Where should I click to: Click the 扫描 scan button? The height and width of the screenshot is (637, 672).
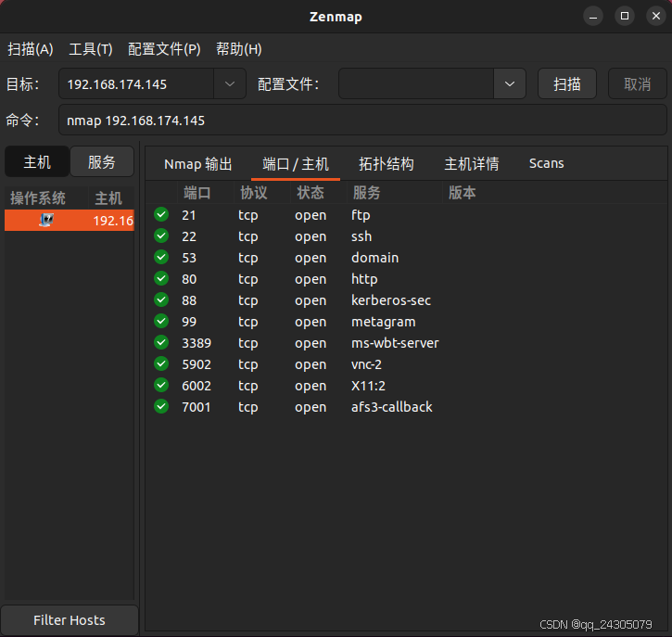[567, 84]
